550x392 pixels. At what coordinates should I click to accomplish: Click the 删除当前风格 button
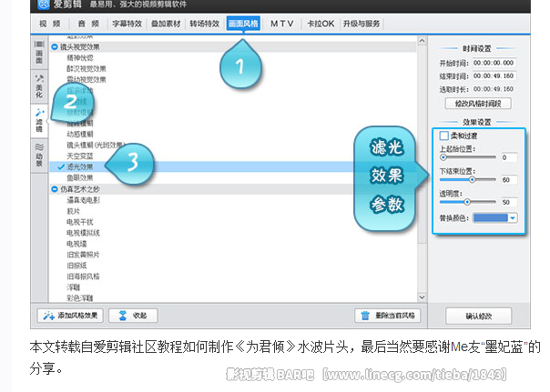coord(388,316)
